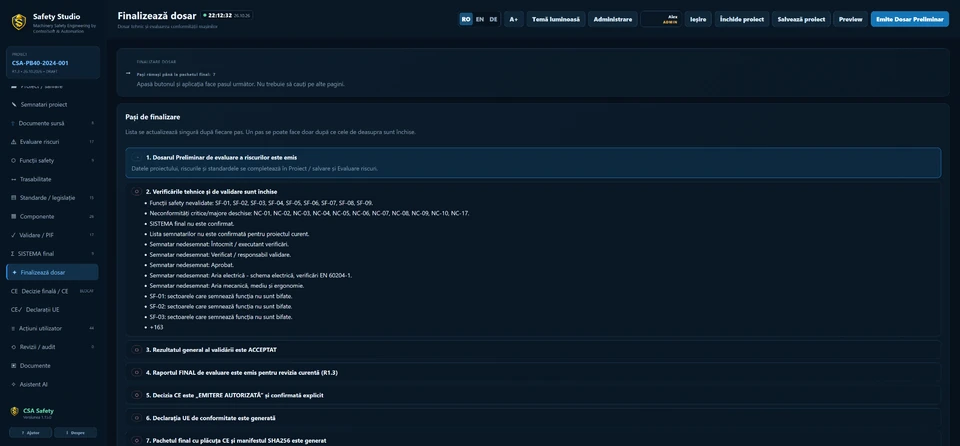The image size is (960, 446).
Task: Open the Alex ADMIN user menu
Action: point(660,19)
